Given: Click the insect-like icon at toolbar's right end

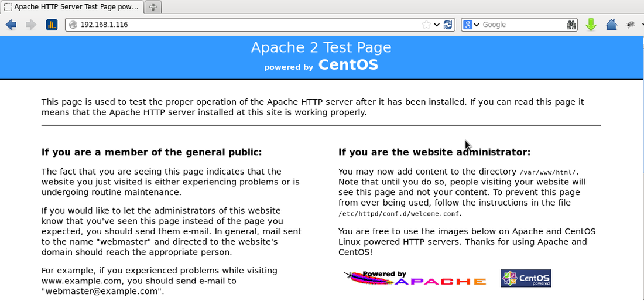Looking at the screenshot, I should click(x=631, y=25).
